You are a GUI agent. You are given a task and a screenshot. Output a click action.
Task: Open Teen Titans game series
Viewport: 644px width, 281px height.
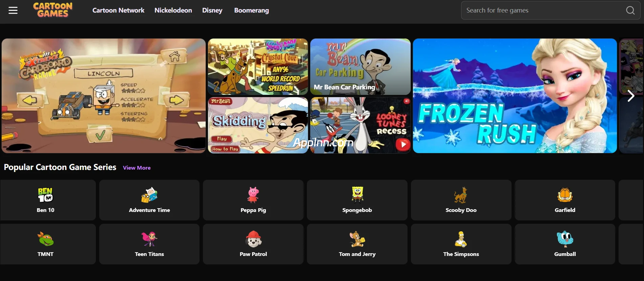pyautogui.click(x=149, y=244)
